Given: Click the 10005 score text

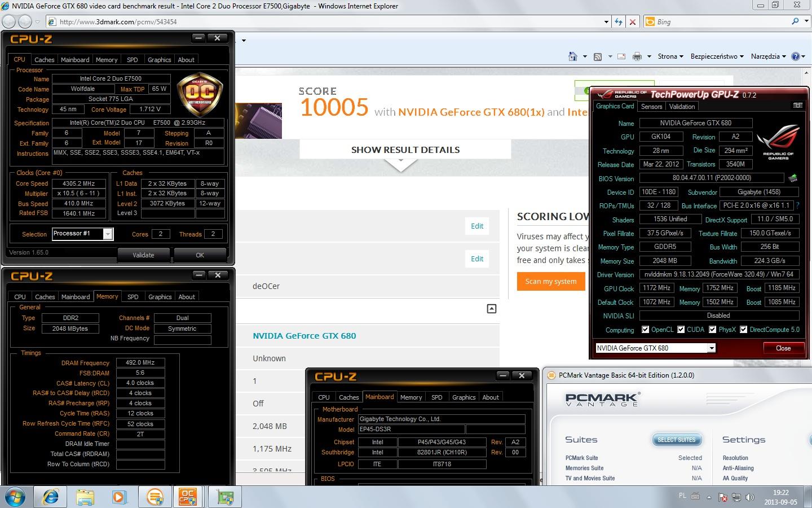Looking at the screenshot, I should click(334, 107).
